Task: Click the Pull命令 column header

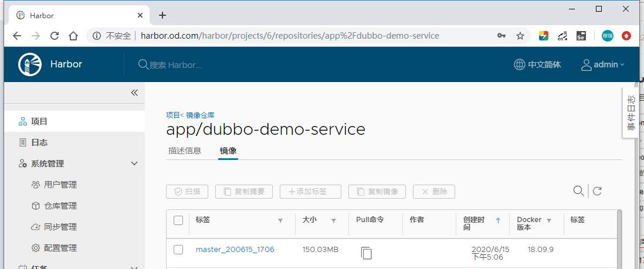Action: click(x=370, y=220)
